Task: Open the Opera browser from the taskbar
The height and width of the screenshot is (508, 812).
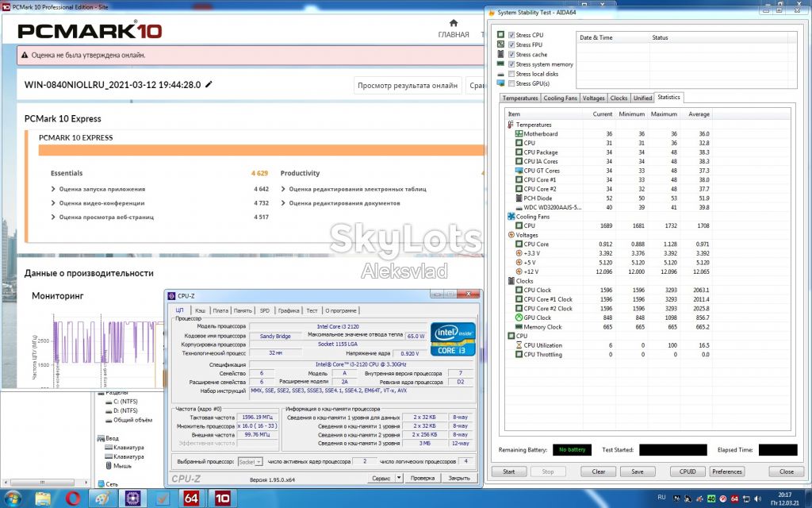Action: pyautogui.click(x=73, y=498)
